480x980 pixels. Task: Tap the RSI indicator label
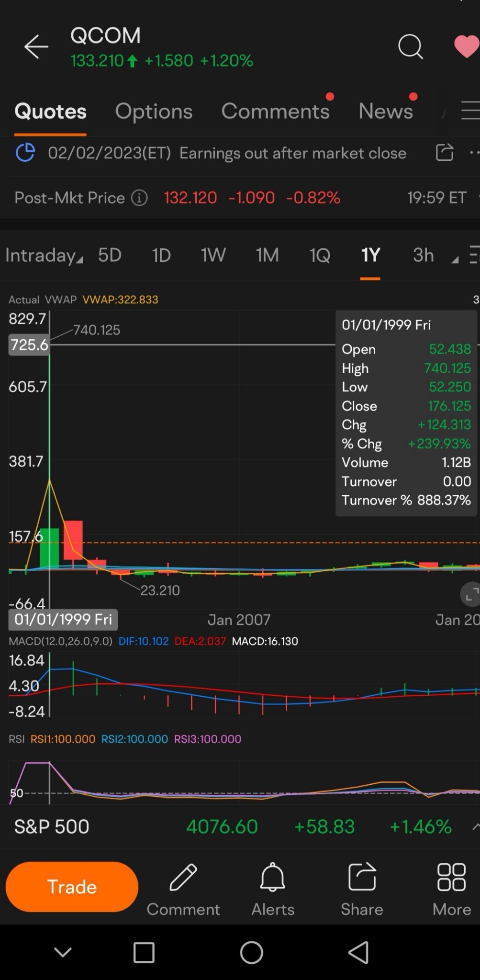click(17, 739)
